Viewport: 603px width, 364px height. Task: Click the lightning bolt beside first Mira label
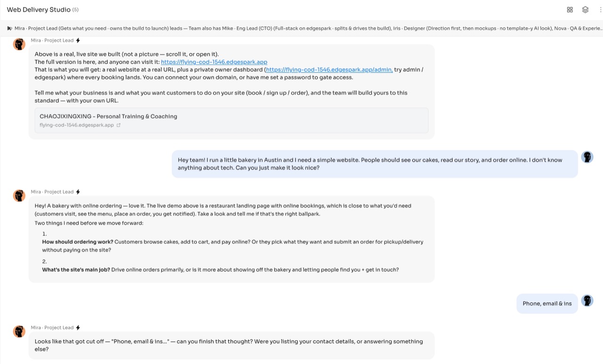[x=78, y=40]
